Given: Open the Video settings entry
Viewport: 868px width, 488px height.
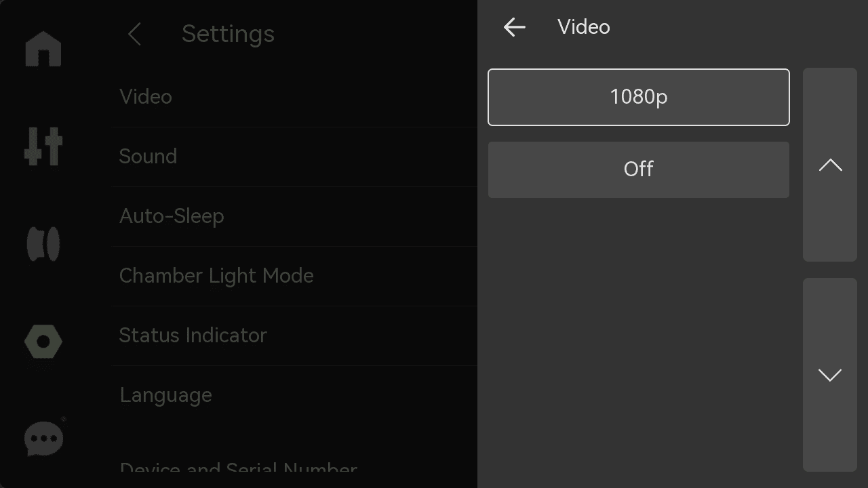Looking at the screenshot, I should pos(295,97).
